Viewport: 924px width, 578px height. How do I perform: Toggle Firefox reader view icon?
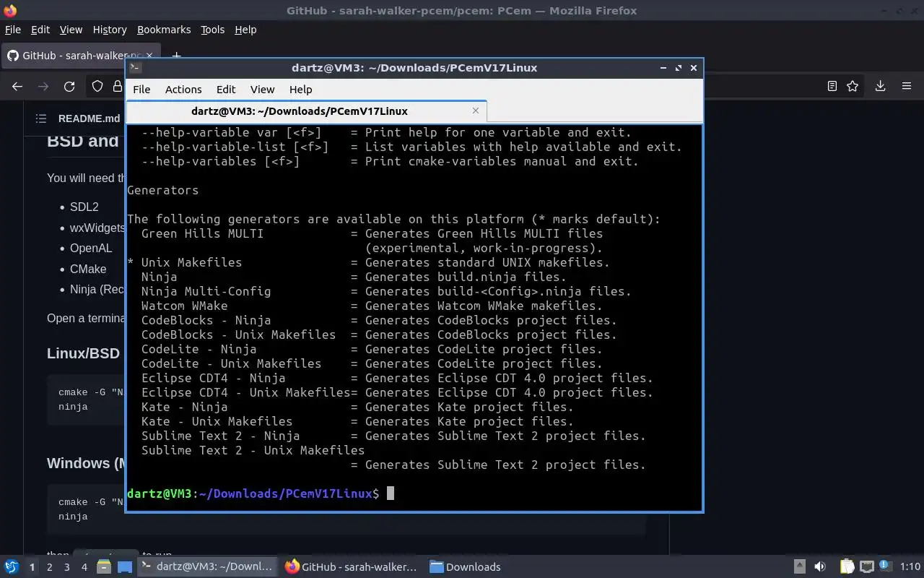pos(832,87)
